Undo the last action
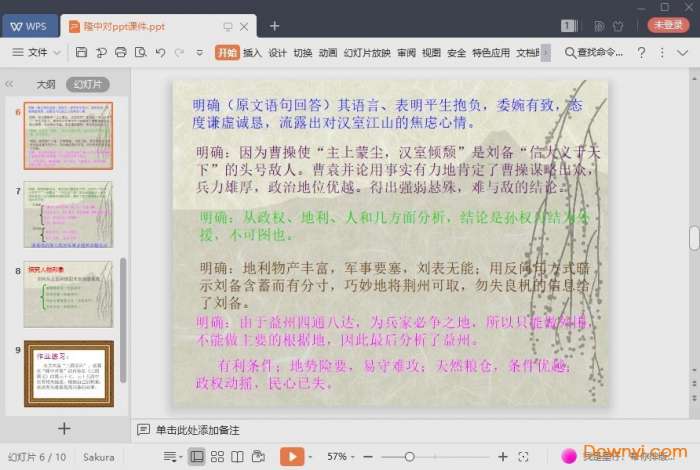The height and width of the screenshot is (470, 700). tap(161, 53)
